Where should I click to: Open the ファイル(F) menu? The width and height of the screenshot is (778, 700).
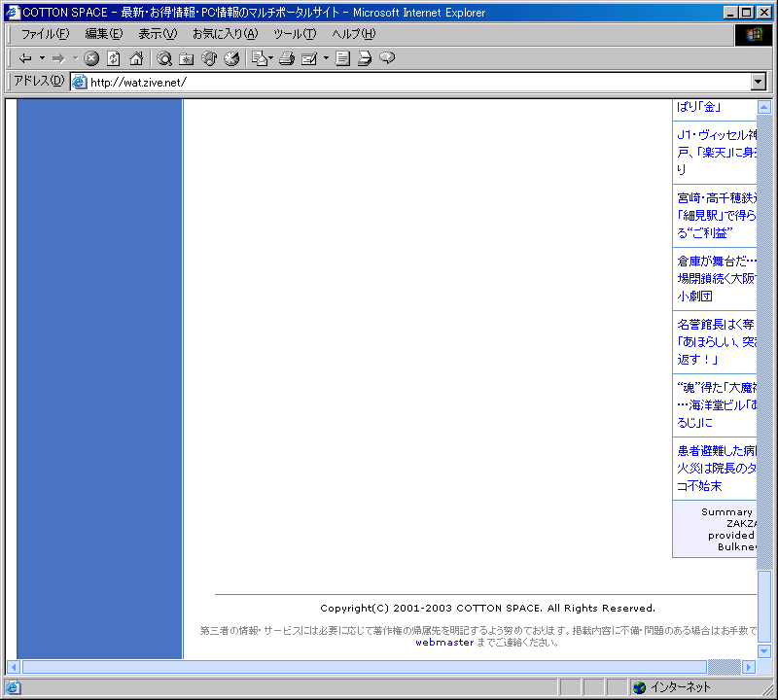(x=45, y=34)
